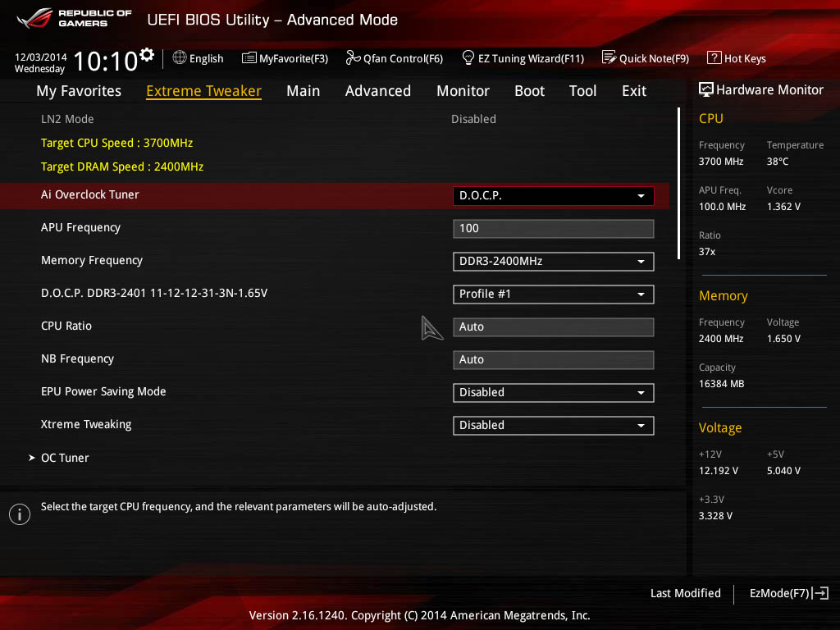Click the D.O.C.P. DDR3-2401 timing label
This screenshot has height=630, width=840.
(x=154, y=293)
